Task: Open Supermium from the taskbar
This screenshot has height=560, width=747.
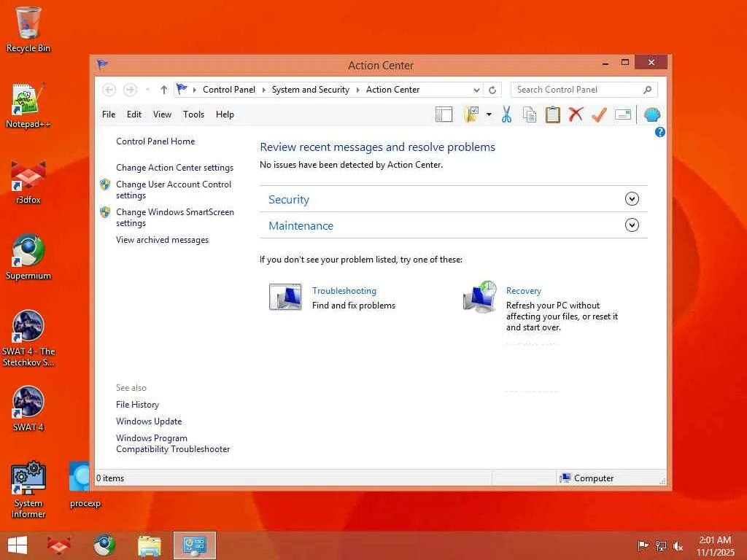Action: (104, 545)
